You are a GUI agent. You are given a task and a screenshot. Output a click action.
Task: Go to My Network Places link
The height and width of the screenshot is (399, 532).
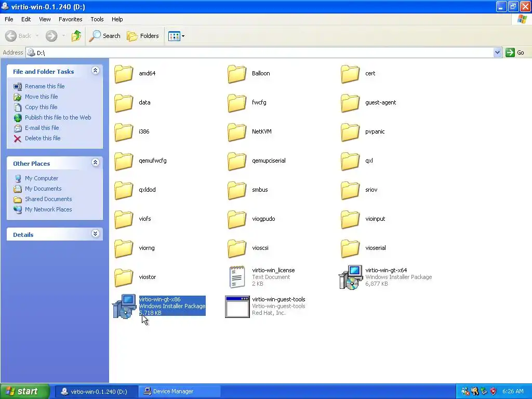pyautogui.click(x=48, y=210)
